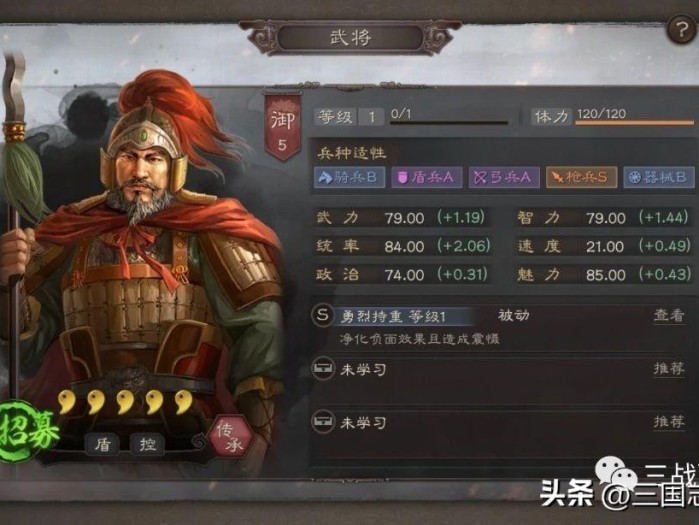Click 查看 to view skill details
Screen dimensions: 699x525
669,316
